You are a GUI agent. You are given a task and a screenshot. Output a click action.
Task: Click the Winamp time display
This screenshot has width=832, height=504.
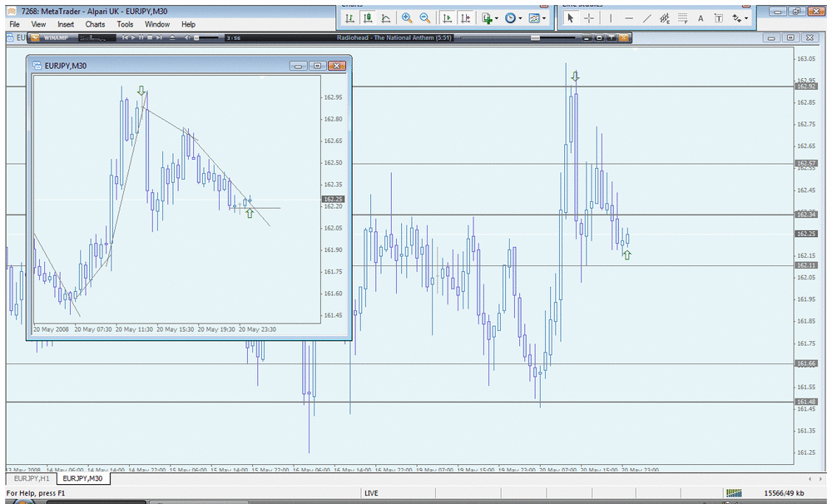(234, 37)
